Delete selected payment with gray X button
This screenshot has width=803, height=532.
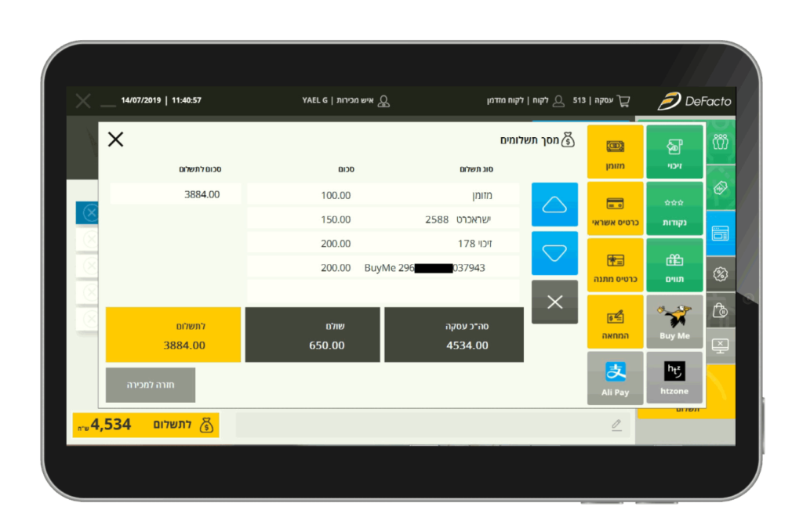(554, 302)
